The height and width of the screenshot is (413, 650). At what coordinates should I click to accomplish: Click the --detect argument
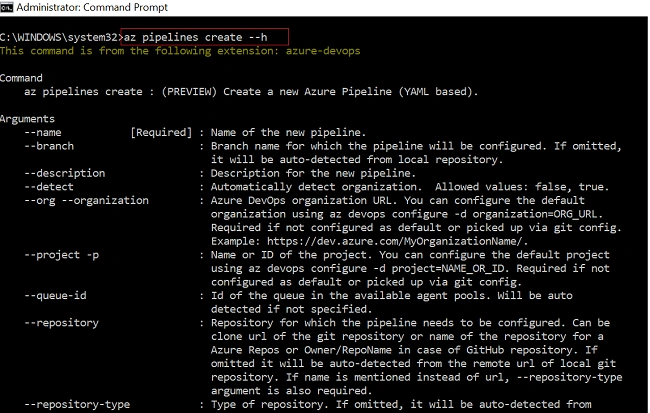49,187
